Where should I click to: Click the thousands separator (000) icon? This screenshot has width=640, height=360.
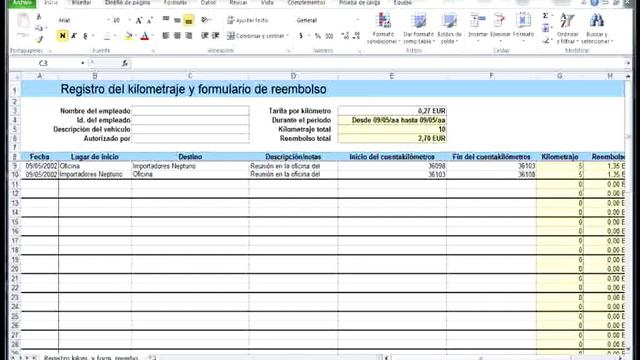click(x=329, y=36)
